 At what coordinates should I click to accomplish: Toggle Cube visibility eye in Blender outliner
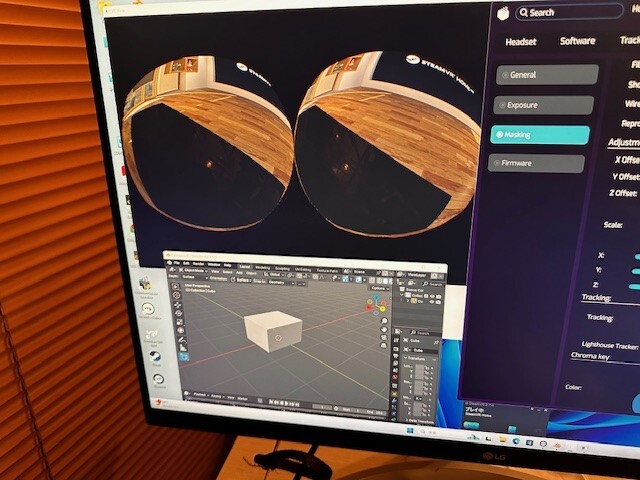coord(432,302)
